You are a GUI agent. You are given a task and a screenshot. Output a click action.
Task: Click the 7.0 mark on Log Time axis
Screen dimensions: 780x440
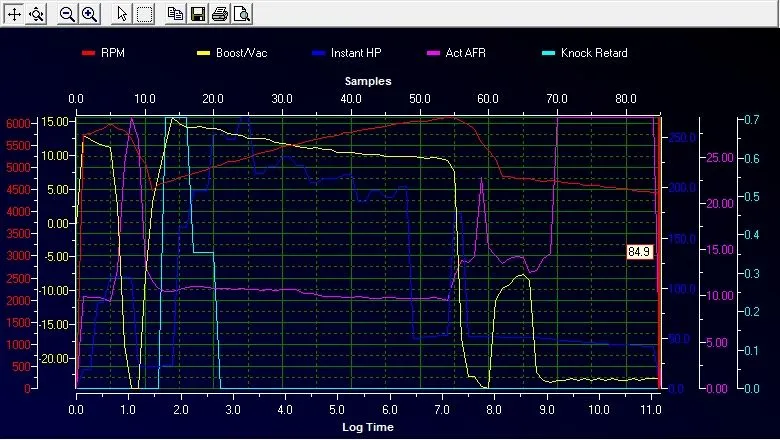click(441, 409)
